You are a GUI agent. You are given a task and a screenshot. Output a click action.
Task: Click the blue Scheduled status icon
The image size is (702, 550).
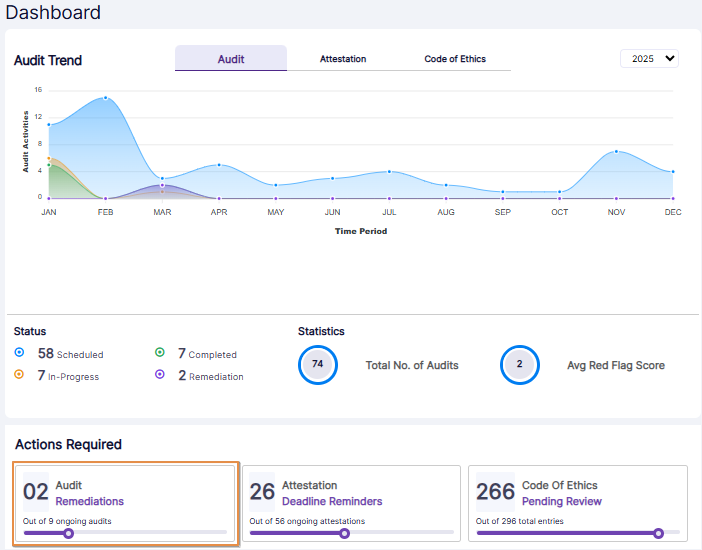point(20,353)
